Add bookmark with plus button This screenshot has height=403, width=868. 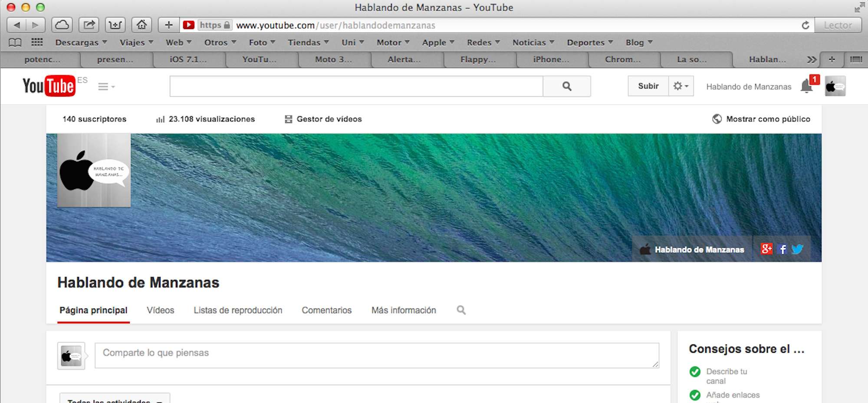pos(169,25)
